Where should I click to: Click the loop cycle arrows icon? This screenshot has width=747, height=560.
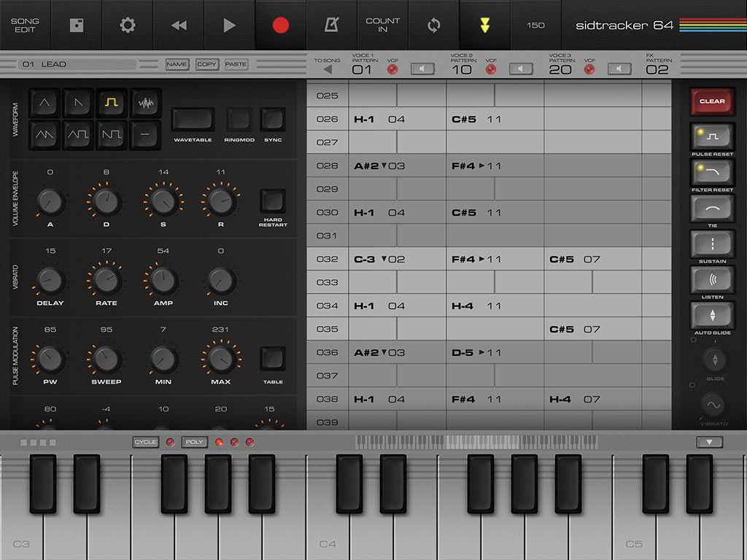tap(433, 26)
